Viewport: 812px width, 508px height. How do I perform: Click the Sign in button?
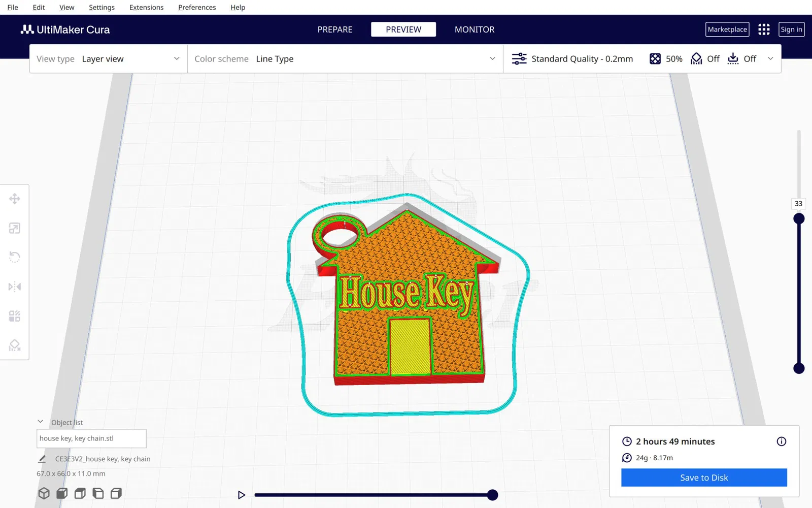(x=791, y=29)
